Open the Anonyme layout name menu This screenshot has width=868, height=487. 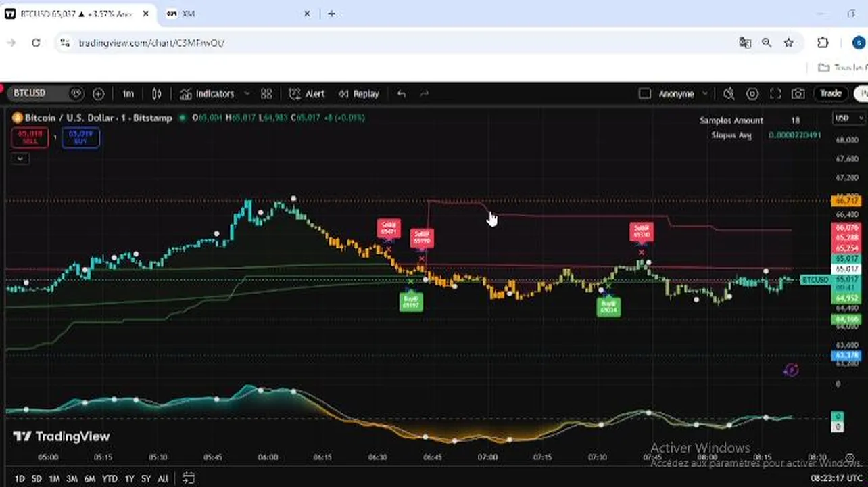pyautogui.click(x=676, y=94)
